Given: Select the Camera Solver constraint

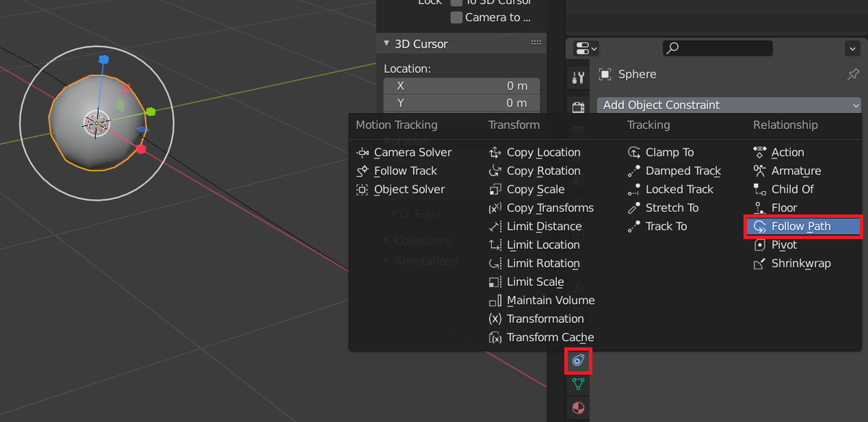Looking at the screenshot, I should pyautogui.click(x=404, y=152).
